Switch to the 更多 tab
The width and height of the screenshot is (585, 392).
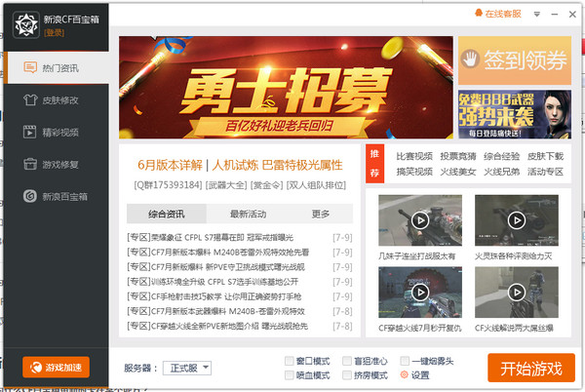(321, 214)
